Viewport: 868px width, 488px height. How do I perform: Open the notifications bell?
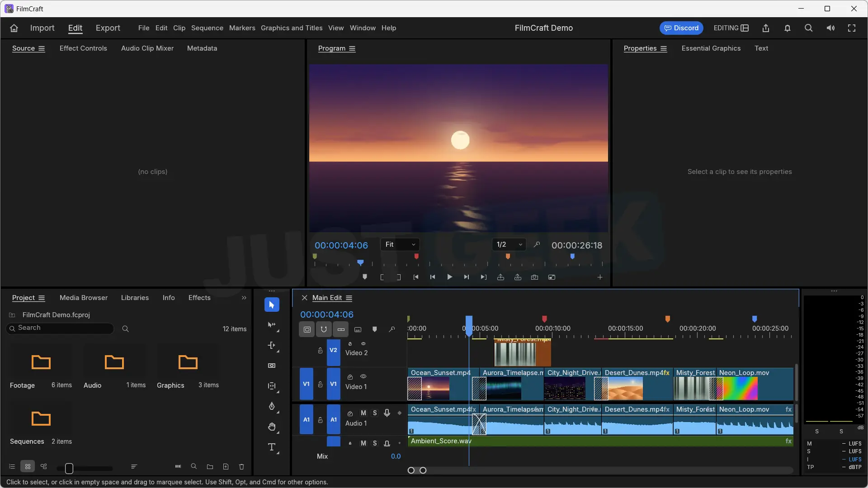pyautogui.click(x=787, y=28)
